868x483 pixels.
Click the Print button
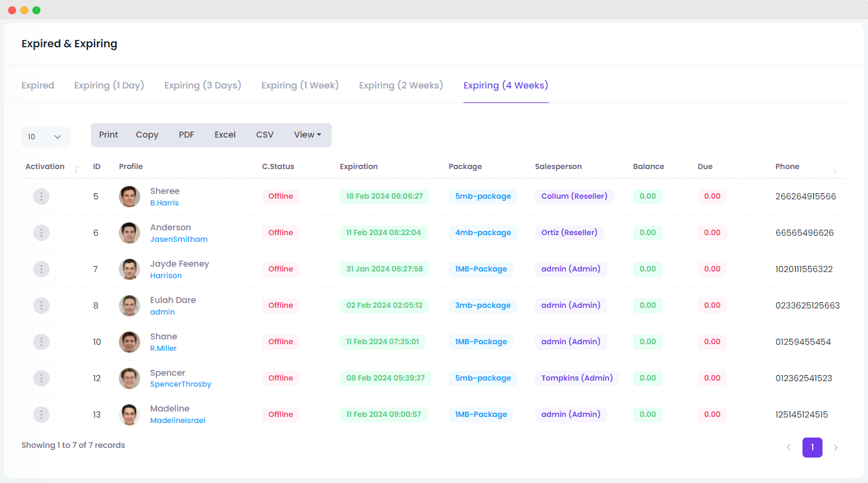point(109,135)
